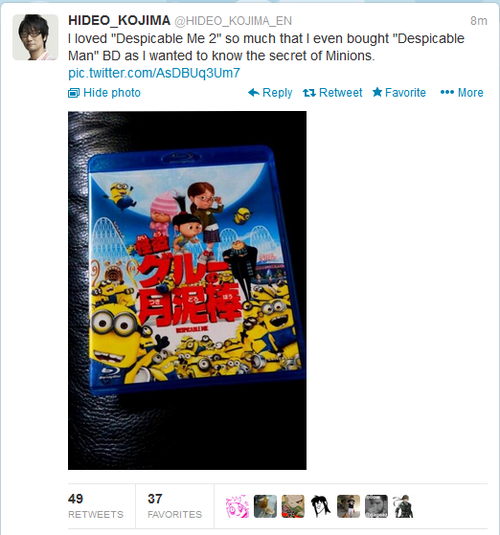View the 49 Retweets list

96,506
